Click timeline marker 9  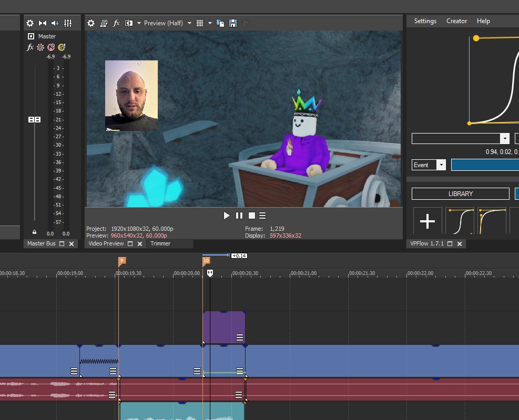122,261
